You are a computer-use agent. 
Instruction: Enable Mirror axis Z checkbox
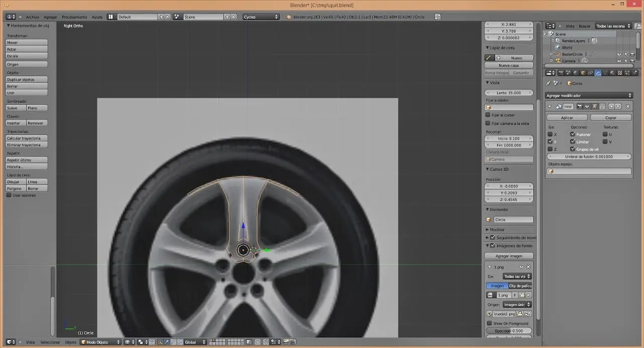pos(550,149)
